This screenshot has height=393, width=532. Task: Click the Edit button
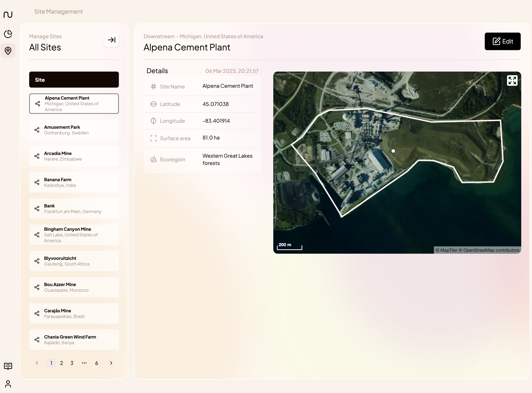(x=502, y=41)
